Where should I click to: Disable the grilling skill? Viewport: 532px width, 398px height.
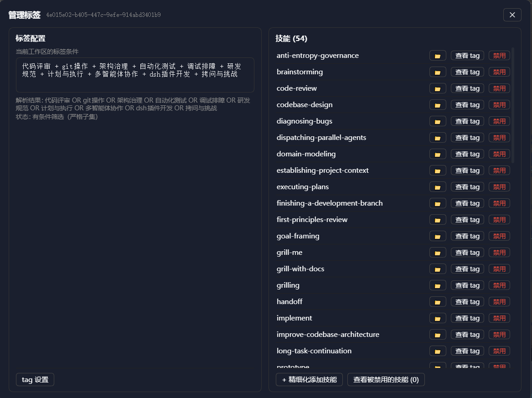(x=499, y=285)
